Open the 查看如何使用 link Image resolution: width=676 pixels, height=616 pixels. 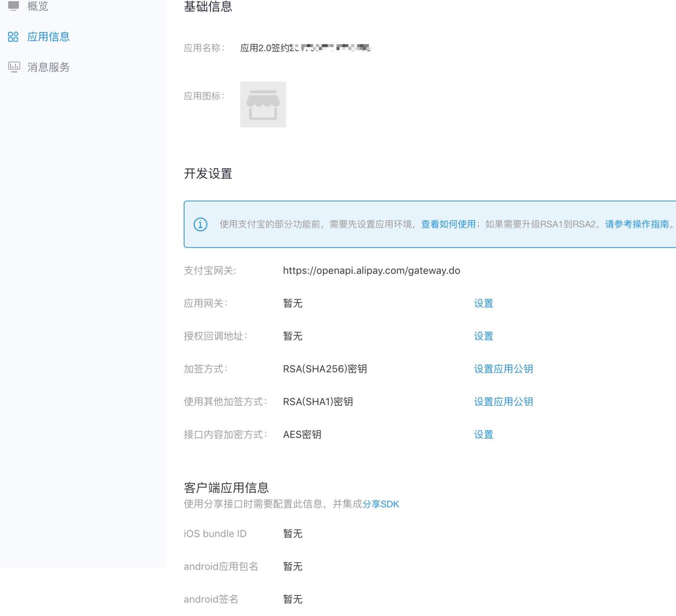coord(448,224)
